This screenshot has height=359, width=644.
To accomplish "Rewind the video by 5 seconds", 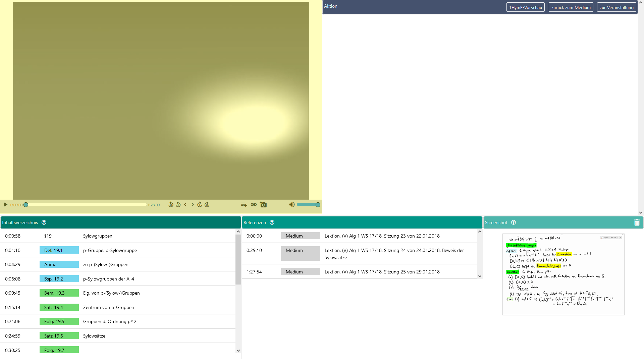I will point(178,205).
